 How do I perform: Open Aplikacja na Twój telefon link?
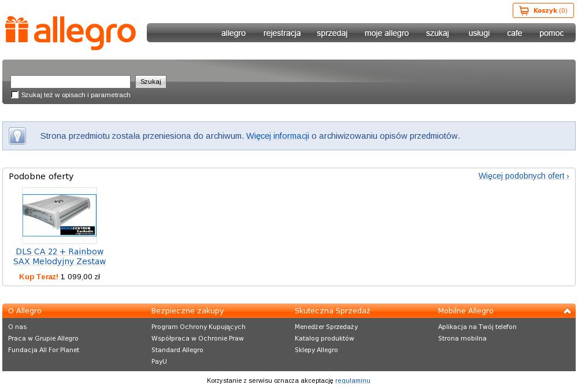(477, 327)
